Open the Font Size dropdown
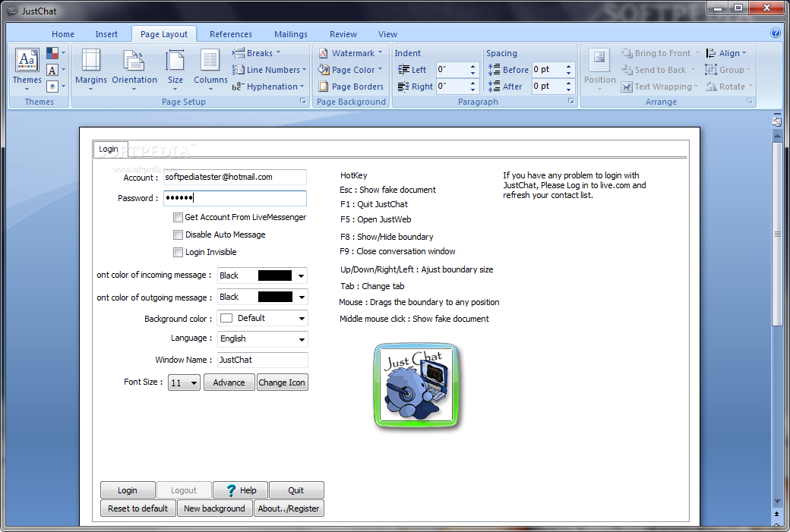The width and height of the screenshot is (790, 532). (194, 383)
